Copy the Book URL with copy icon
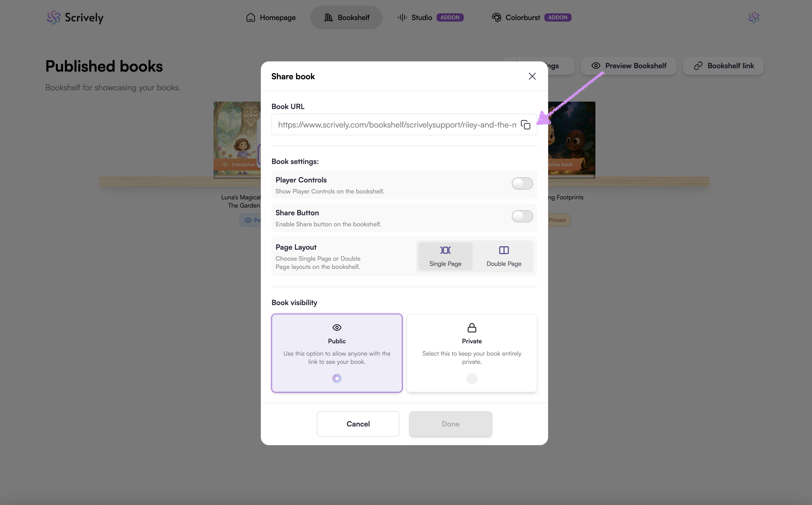 pos(525,124)
